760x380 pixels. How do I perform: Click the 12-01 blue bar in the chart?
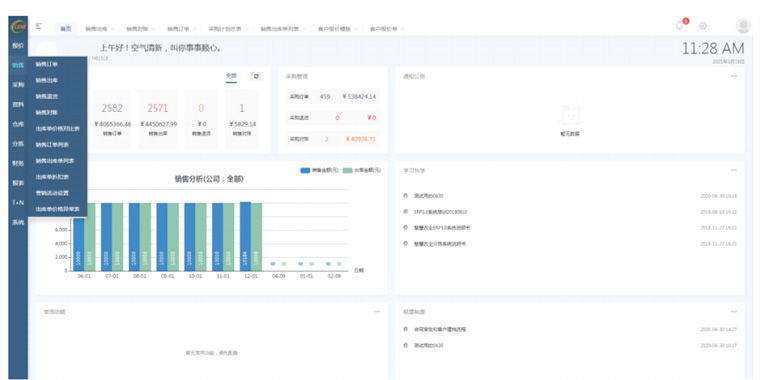(245, 236)
